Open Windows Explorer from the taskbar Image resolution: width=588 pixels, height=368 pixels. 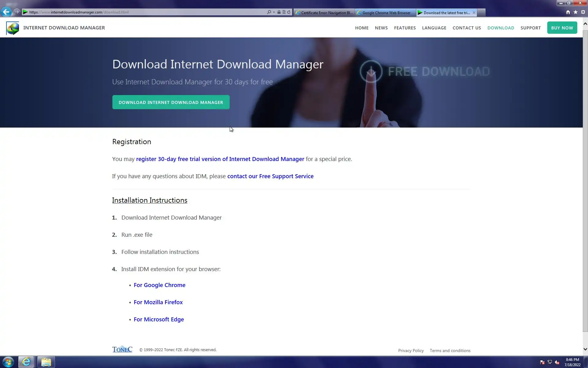[46, 362]
